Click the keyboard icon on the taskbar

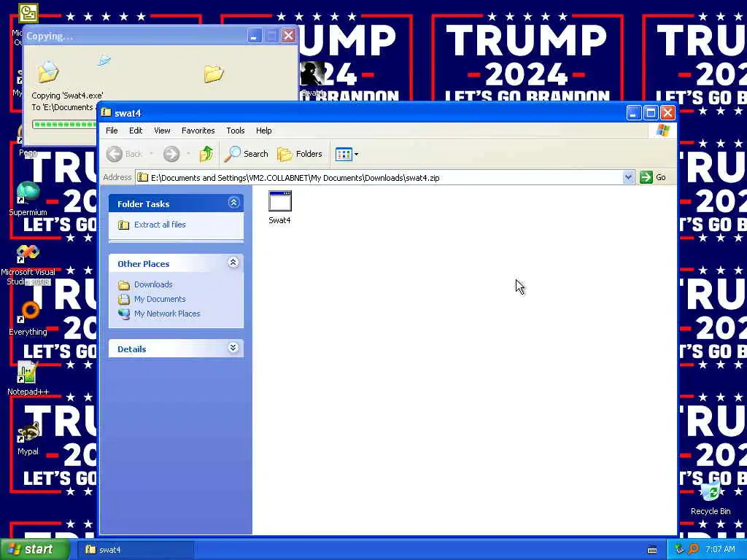[652, 550]
